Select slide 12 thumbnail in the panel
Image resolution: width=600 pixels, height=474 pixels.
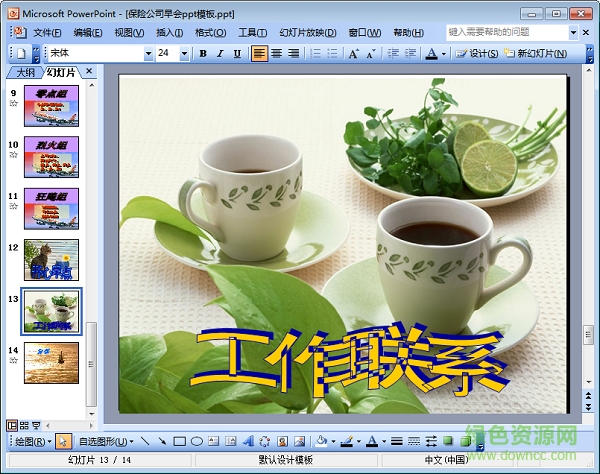51,261
